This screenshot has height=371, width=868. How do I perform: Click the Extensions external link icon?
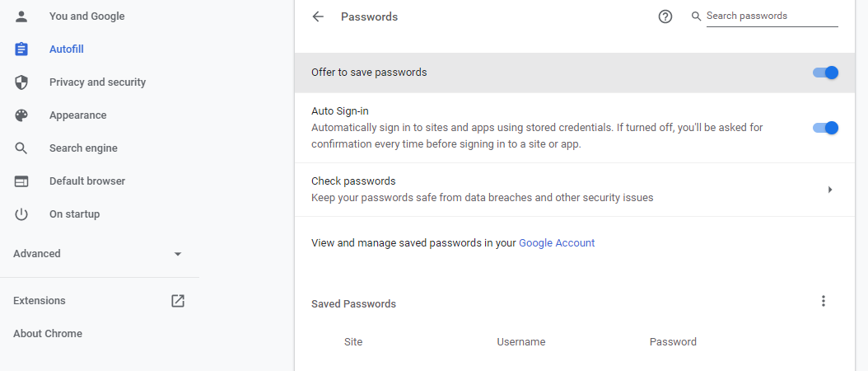(x=178, y=301)
